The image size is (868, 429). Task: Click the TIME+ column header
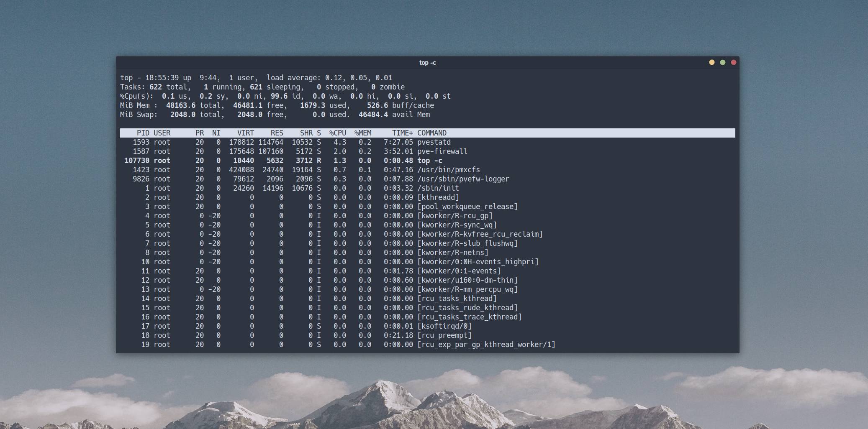click(402, 133)
